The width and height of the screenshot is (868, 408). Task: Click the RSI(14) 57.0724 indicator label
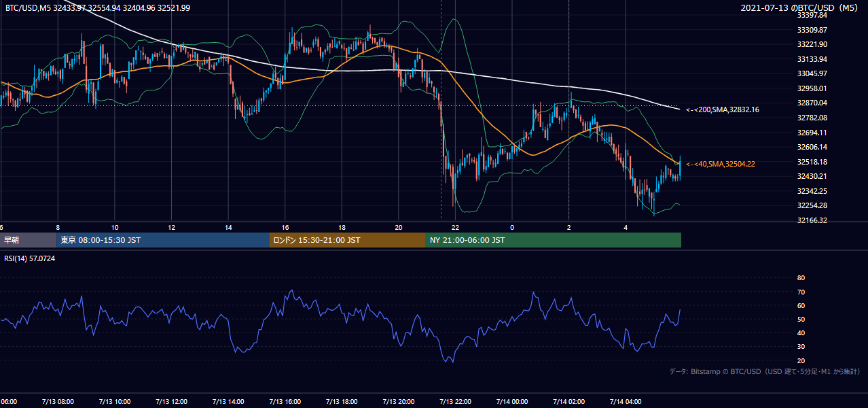(x=29, y=259)
